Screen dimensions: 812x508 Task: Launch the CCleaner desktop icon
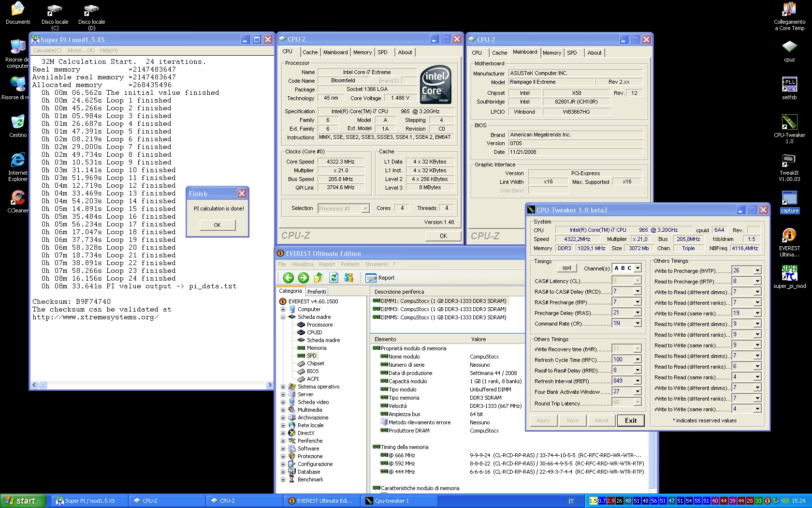[18, 201]
